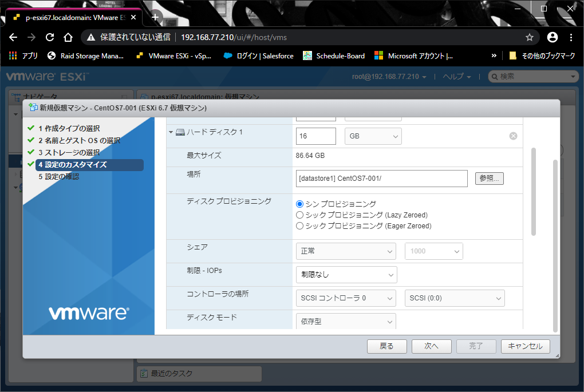The height and width of the screenshot is (392, 584).
Task: Click the 最近のタスク panel header
Action: pyautogui.click(x=199, y=374)
